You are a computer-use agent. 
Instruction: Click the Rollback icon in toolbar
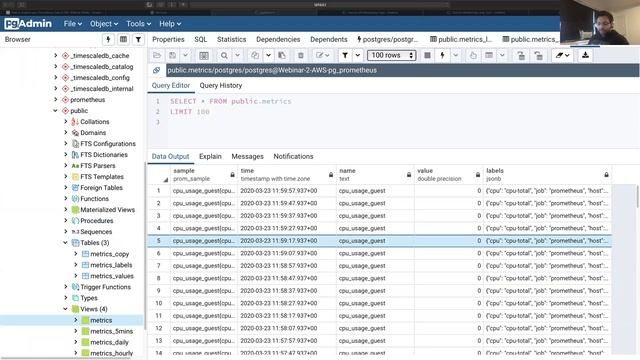click(x=538, y=55)
